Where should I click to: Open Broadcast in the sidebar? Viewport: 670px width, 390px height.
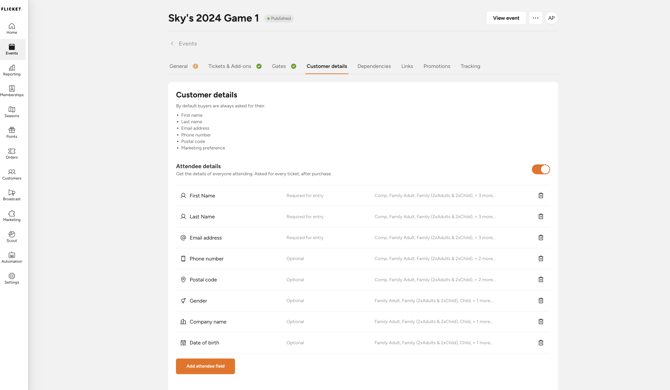12,195
